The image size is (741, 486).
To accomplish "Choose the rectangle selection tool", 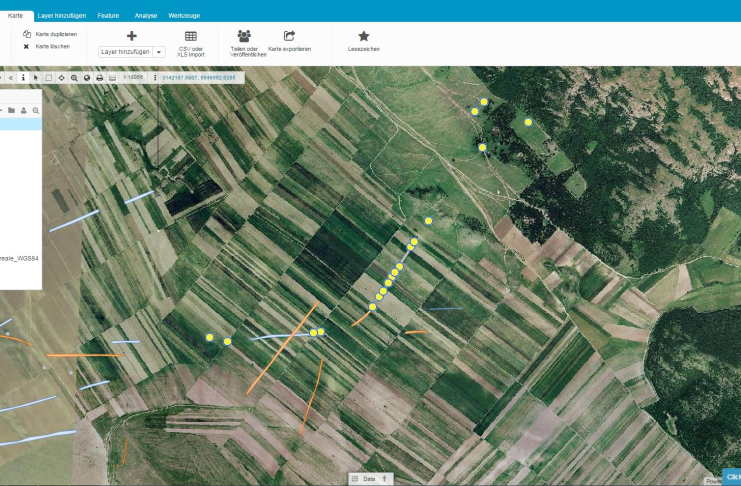I will (48, 77).
